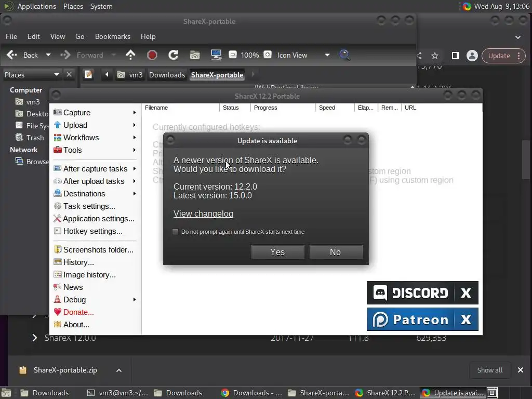Click the search magnifier icon in file manager

coord(345,55)
